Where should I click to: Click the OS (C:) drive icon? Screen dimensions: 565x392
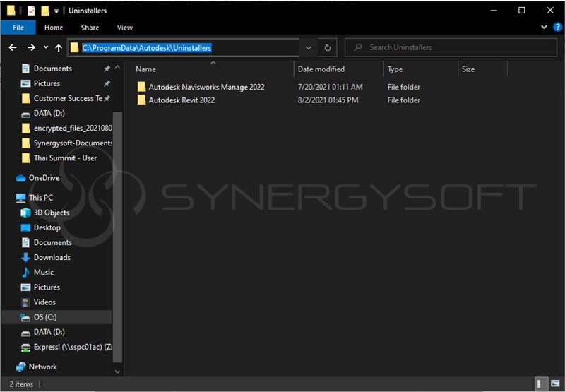[25, 317]
